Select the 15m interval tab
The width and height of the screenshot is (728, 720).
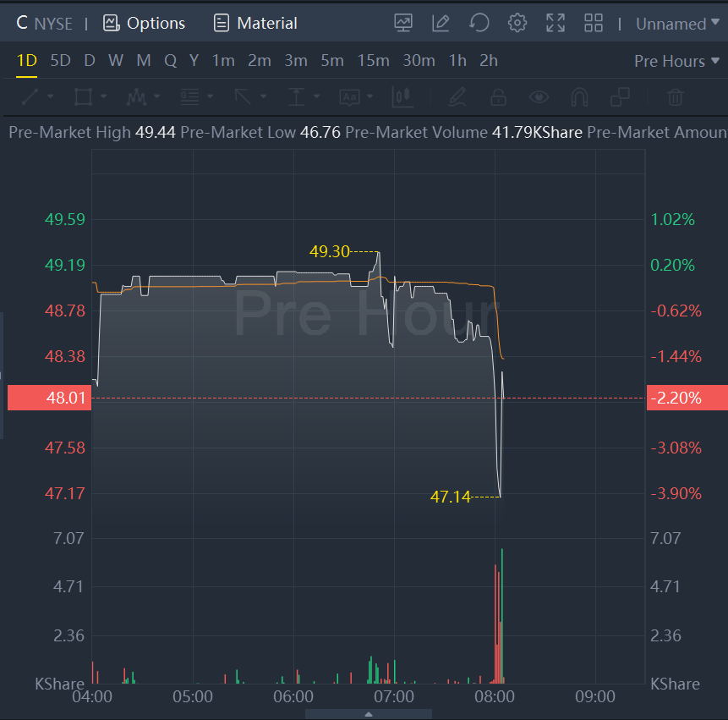(x=373, y=61)
